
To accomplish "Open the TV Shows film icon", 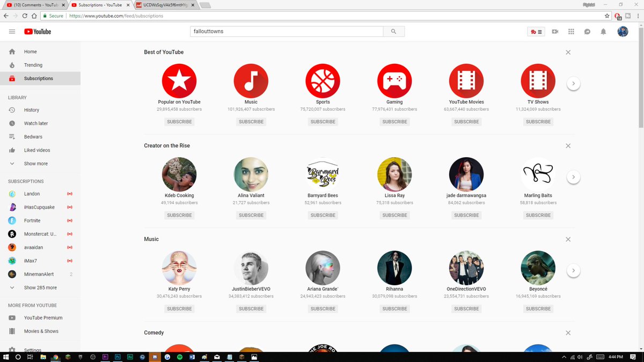I will pyautogui.click(x=538, y=81).
